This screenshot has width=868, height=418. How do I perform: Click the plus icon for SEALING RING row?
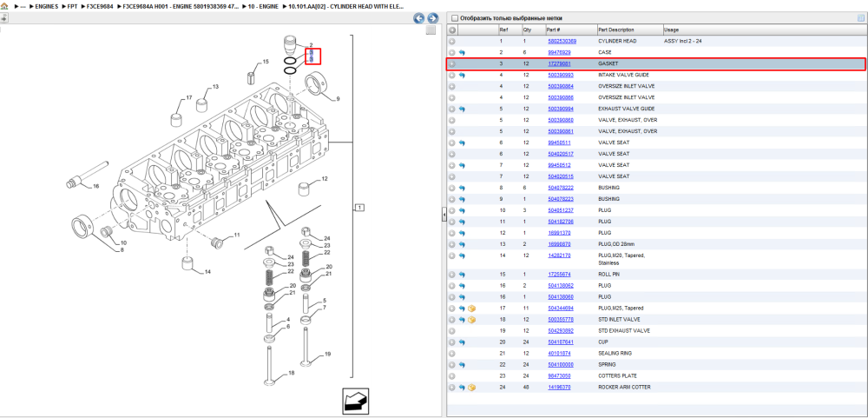(452, 353)
